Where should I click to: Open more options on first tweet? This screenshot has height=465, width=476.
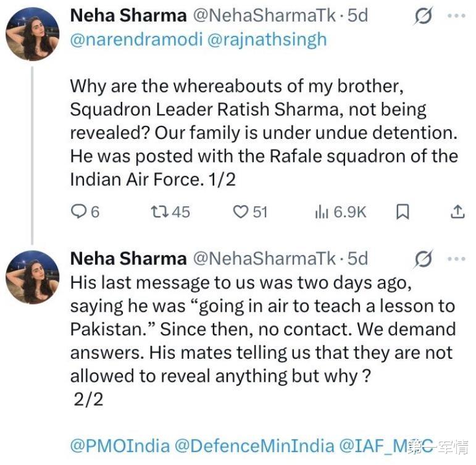click(x=457, y=17)
